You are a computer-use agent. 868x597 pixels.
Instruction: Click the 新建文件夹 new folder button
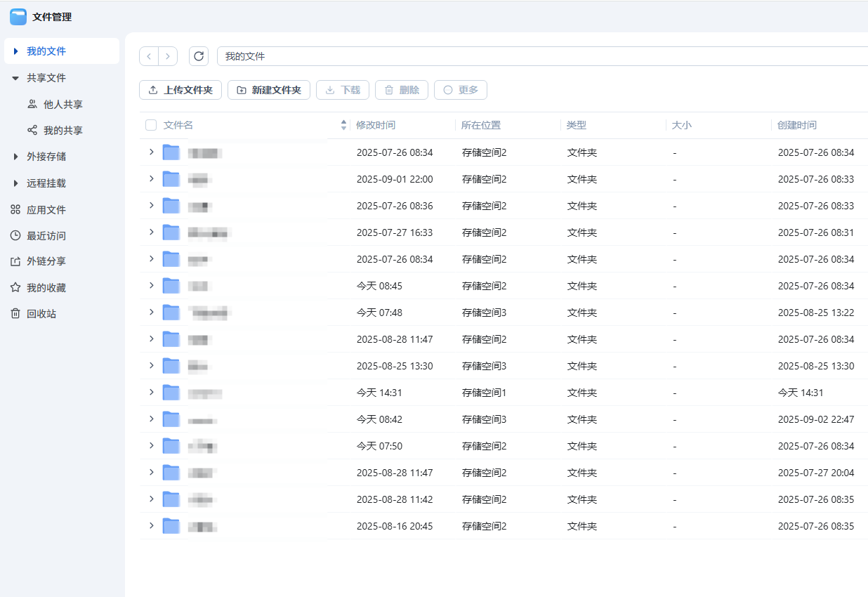coord(269,90)
